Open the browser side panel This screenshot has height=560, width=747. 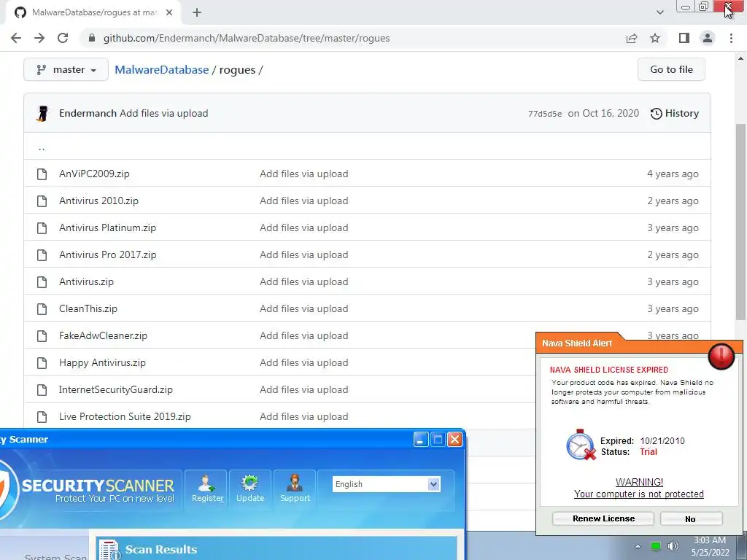tap(684, 38)
